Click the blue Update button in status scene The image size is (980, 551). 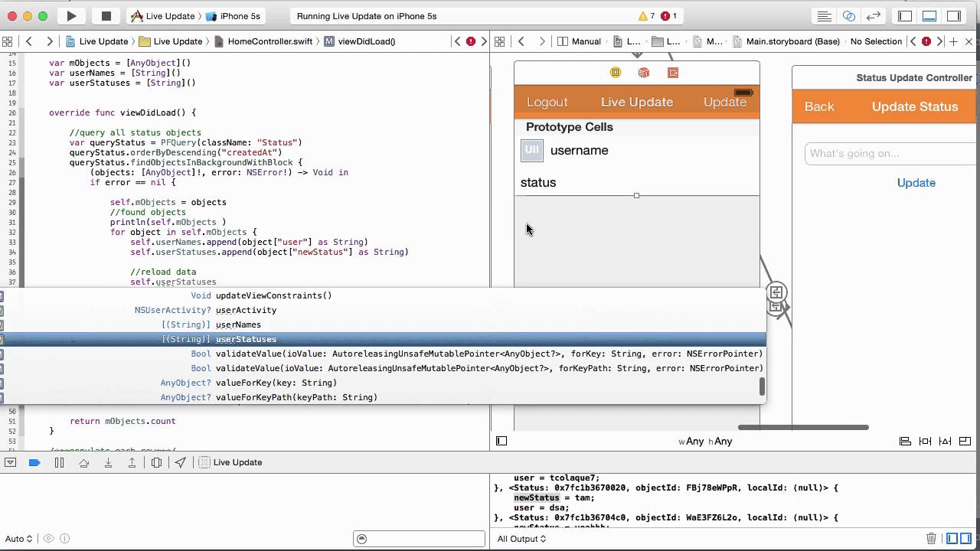click(x=916, y=182)
